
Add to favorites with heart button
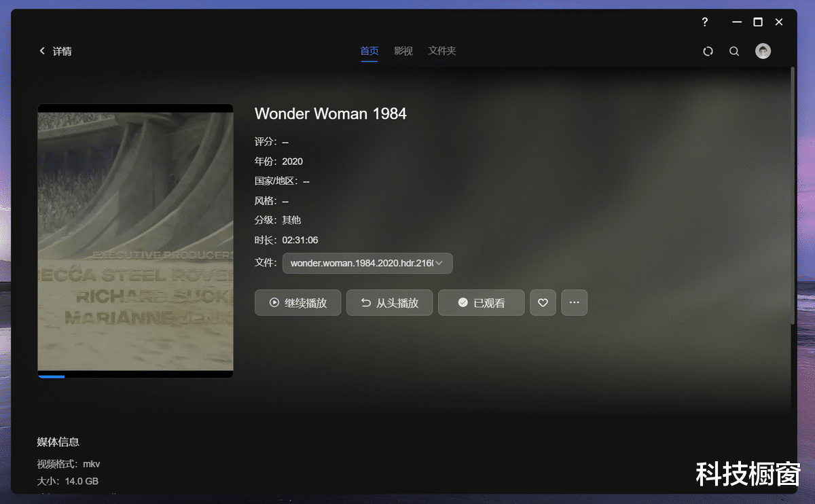(x=543, y=303)
